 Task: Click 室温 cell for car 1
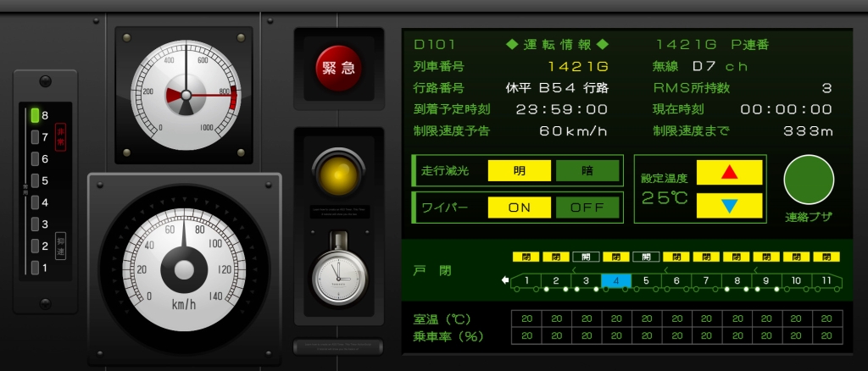tap(526, 319)
